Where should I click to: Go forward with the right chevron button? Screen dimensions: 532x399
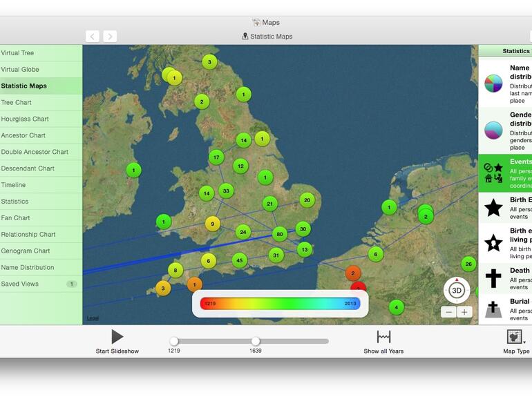pos(110,37)
